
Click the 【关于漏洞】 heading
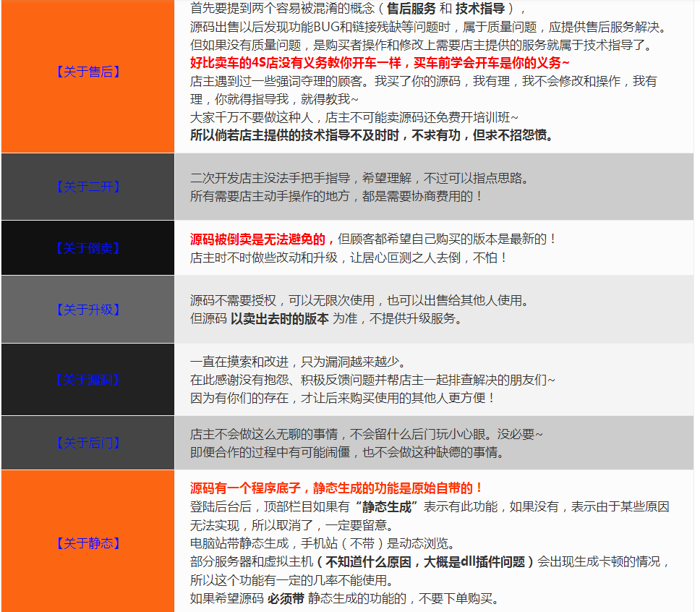[x=88, y=381]
